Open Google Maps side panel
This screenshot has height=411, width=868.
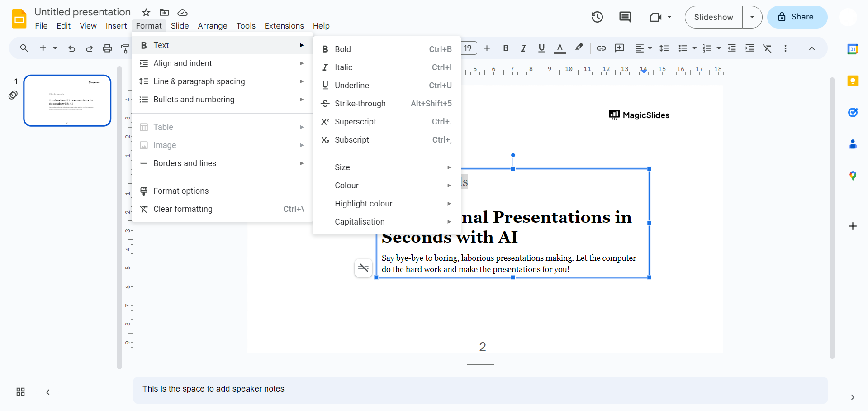tap(853, 176)
